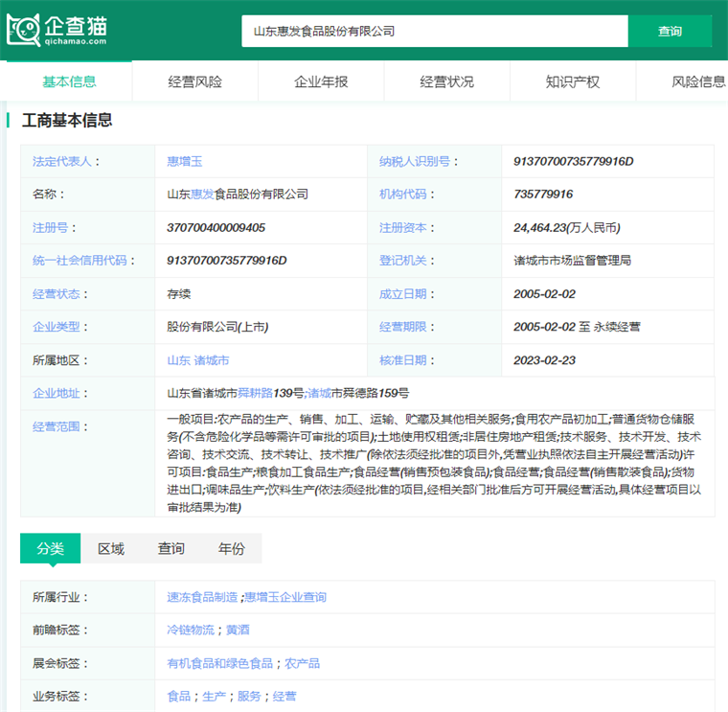Open the 黄酒 tag link
The width and height of the screenshot is (728, 712).
coord(238,630)
